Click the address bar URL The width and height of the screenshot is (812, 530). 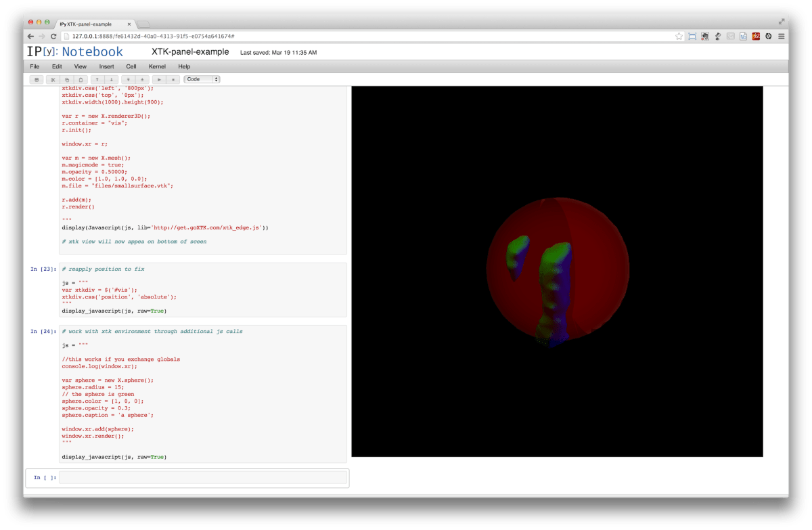click(x=153, y=36)
